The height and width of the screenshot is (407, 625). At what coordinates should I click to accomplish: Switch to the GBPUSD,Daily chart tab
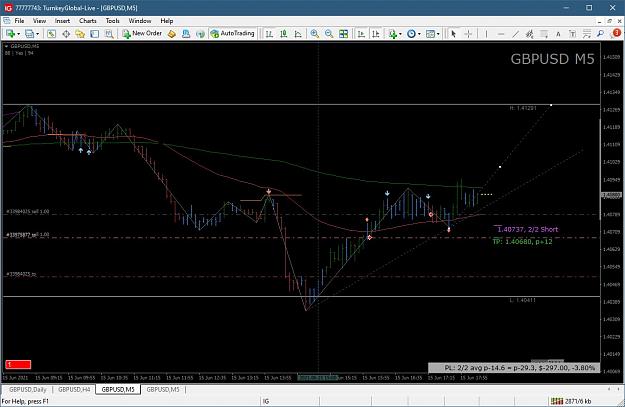pyautogui.click(x=28, y=389)
